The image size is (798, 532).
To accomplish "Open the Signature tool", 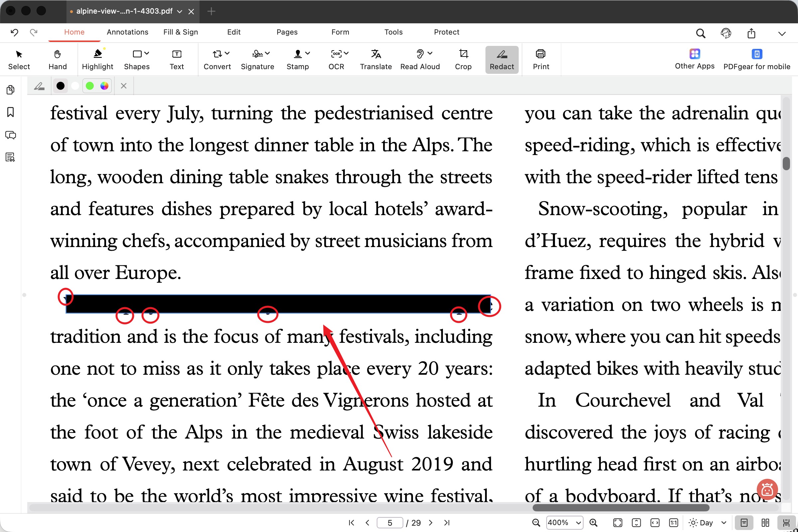I will click(x=257, y=60).
